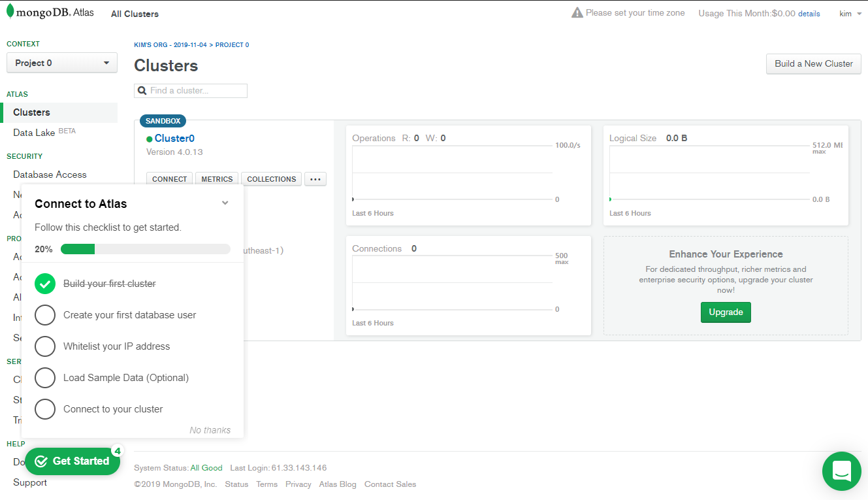
Task: Click the usage details link
Action: point(809,14)
